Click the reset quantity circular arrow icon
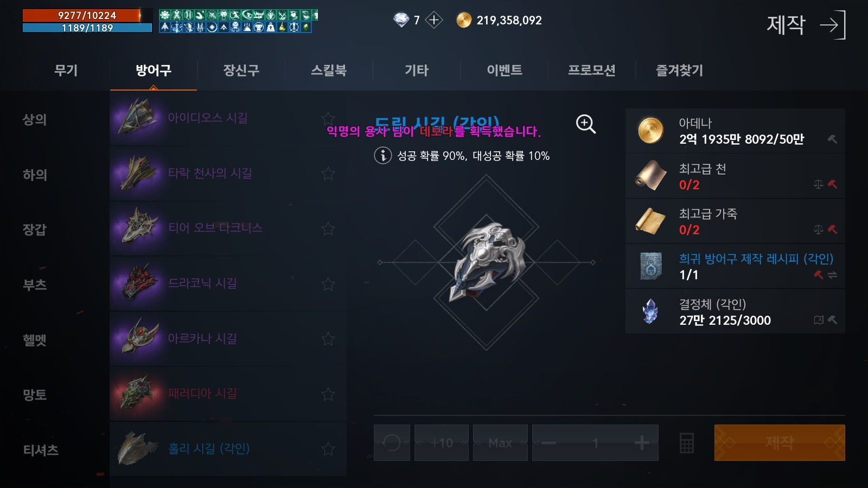This screenshot has width=868, height=488. pyautogui.click(x=392, y=443)
